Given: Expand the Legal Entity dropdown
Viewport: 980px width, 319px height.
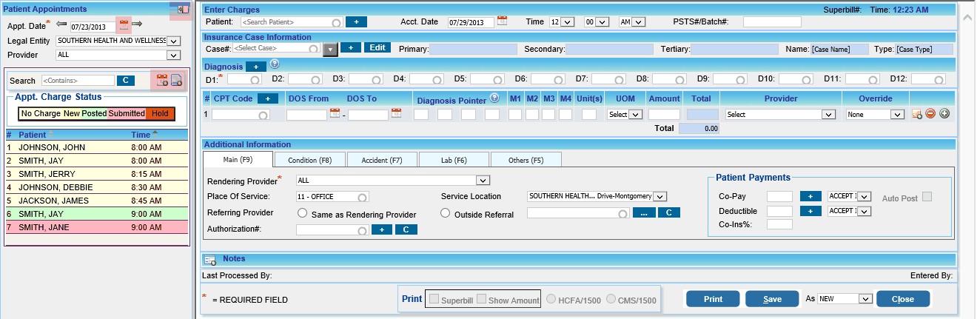Looking at the screenshot, I should click(x=173, y=41).
